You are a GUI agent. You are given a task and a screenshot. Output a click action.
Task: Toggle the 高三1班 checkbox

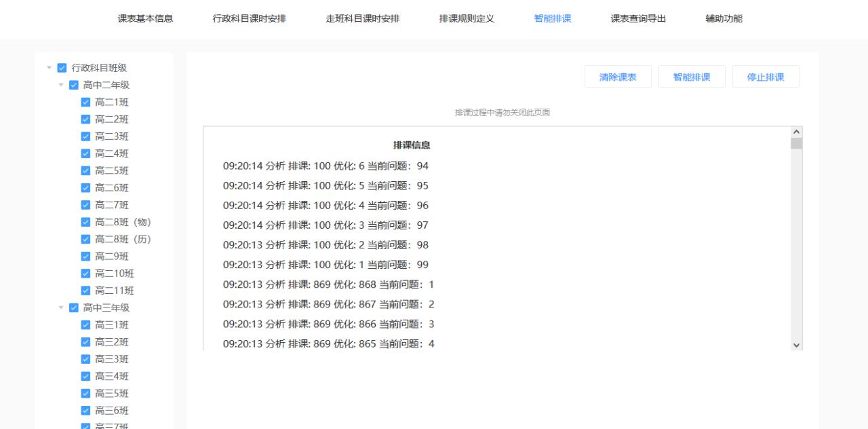(x=85, y=325)
